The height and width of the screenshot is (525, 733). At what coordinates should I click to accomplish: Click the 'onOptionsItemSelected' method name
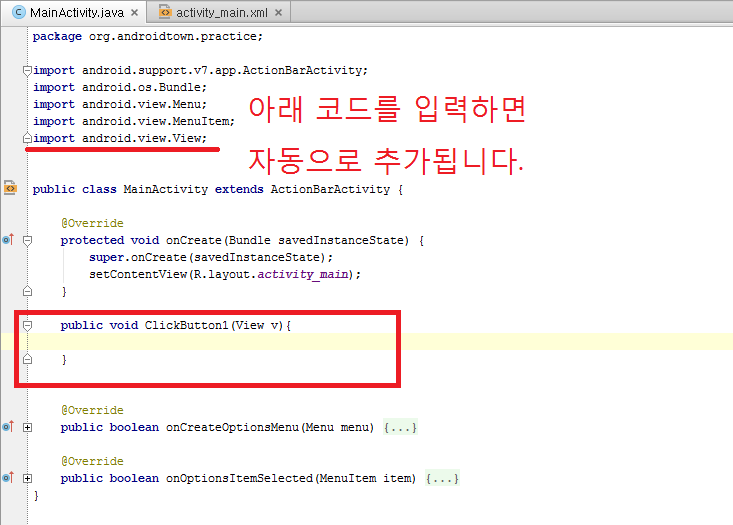point(239,478)
